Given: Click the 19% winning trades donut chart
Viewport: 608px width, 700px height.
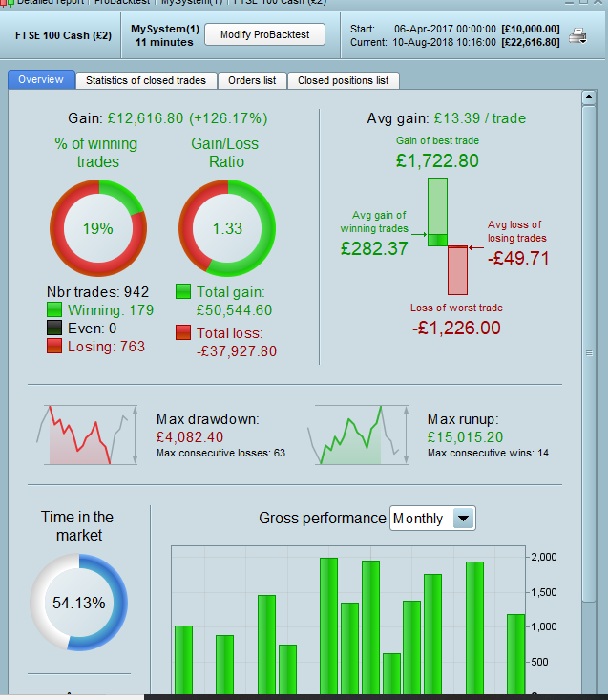Looking at the screenshot, I should point(98,228).
